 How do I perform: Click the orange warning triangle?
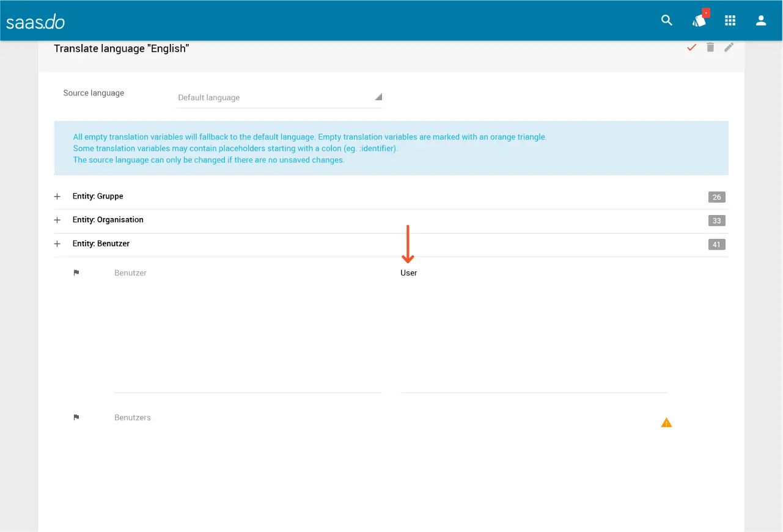click(x=666, y=423)
